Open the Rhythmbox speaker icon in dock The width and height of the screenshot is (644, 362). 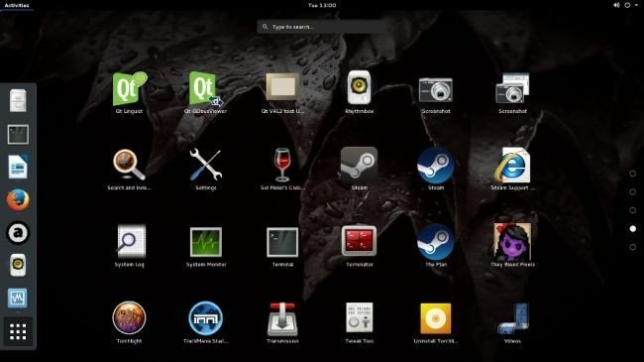(x=18, y=265)
